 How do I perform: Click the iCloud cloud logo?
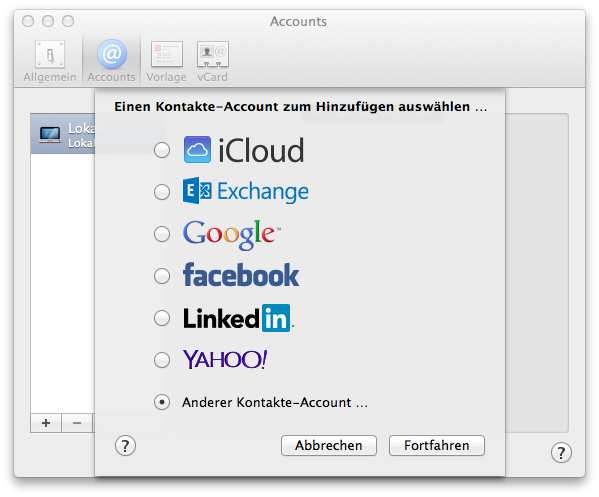[197, 150]
